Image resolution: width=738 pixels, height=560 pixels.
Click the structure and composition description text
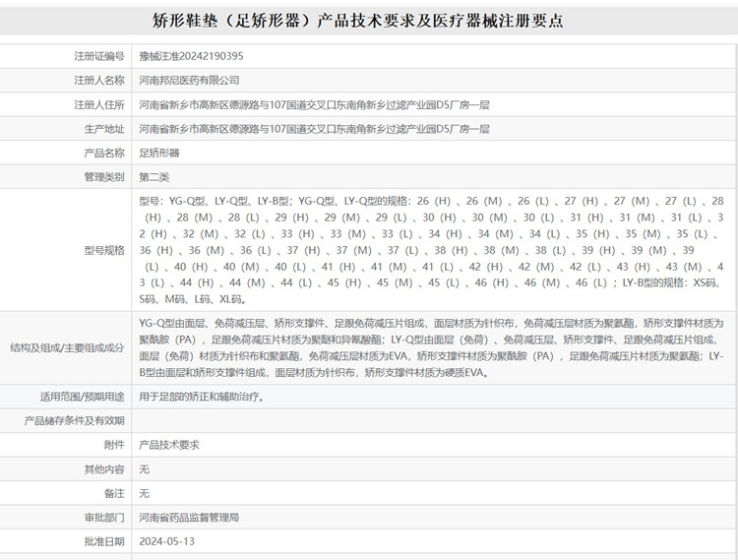pyautogui.click(x=431, y=347)
